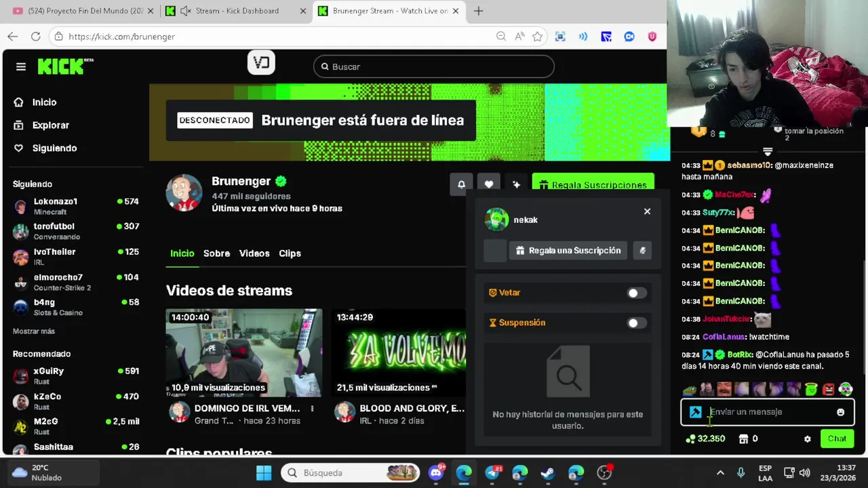Open b4ng channel in sidebar
The width and height of the screenshot is (868, 488).
(x=76, y=307)
